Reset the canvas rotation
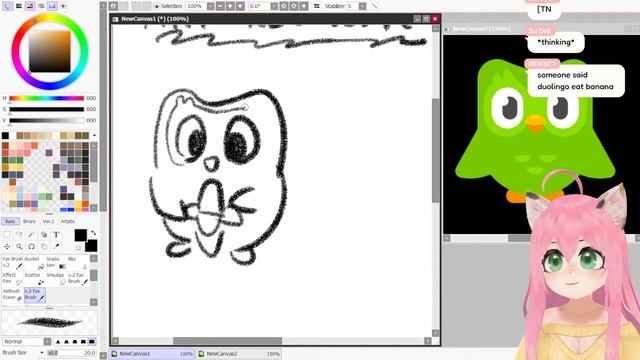The image size is (640, 360). click(304, 6)
